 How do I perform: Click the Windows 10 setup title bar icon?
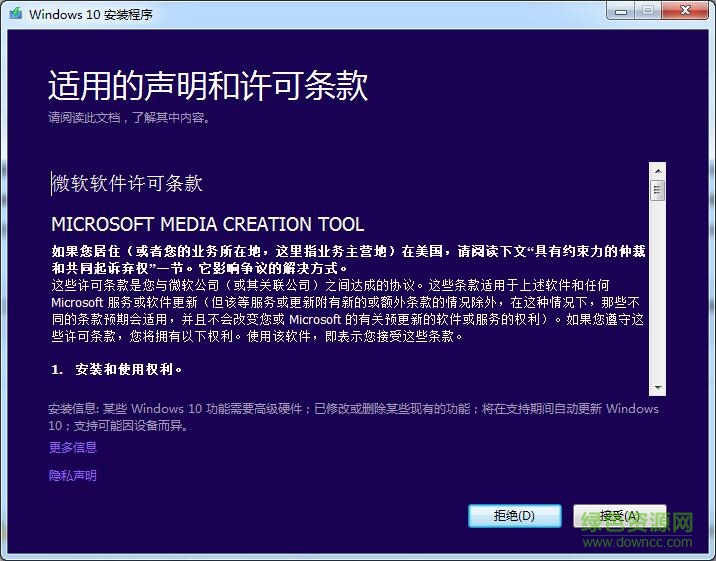(16, 13)
